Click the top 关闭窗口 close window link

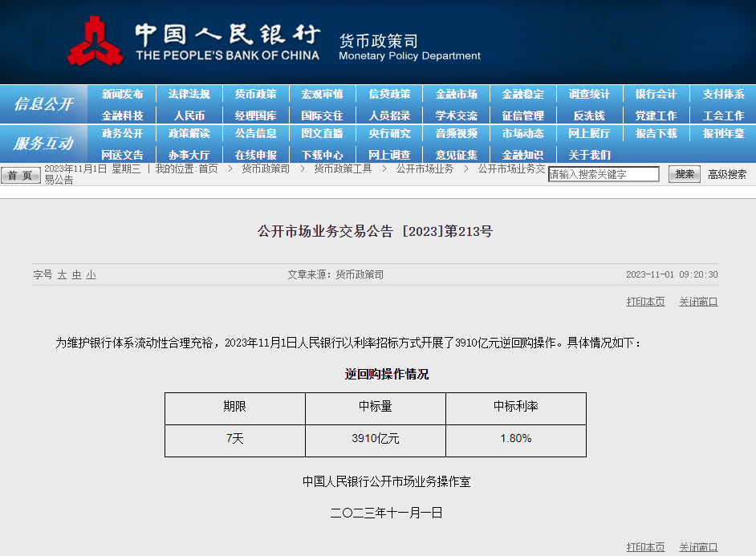699,302
